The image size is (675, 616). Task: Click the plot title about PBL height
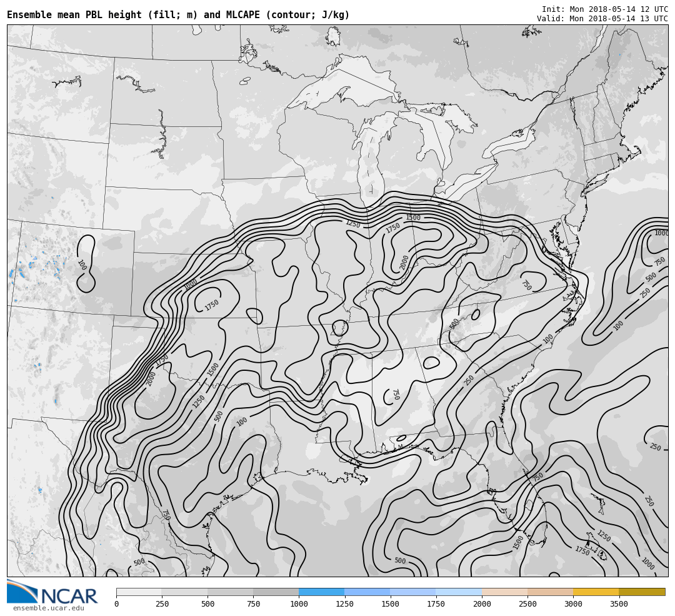click(x=178, y=15)
